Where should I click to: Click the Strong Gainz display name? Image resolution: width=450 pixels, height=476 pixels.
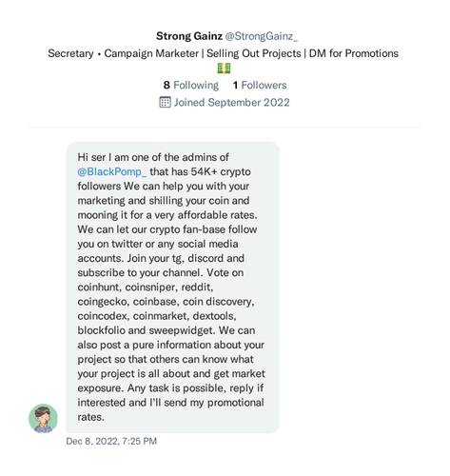[189, 36]
